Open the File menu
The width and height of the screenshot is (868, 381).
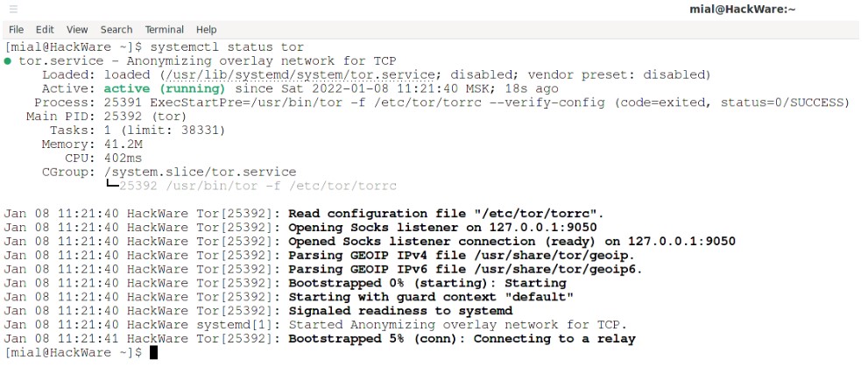click(x=16, y=30)
